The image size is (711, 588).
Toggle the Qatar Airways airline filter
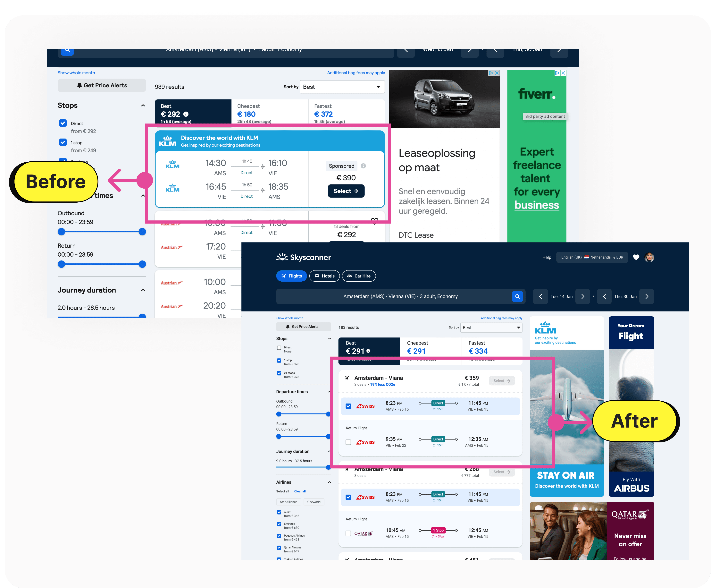point(279,548)
